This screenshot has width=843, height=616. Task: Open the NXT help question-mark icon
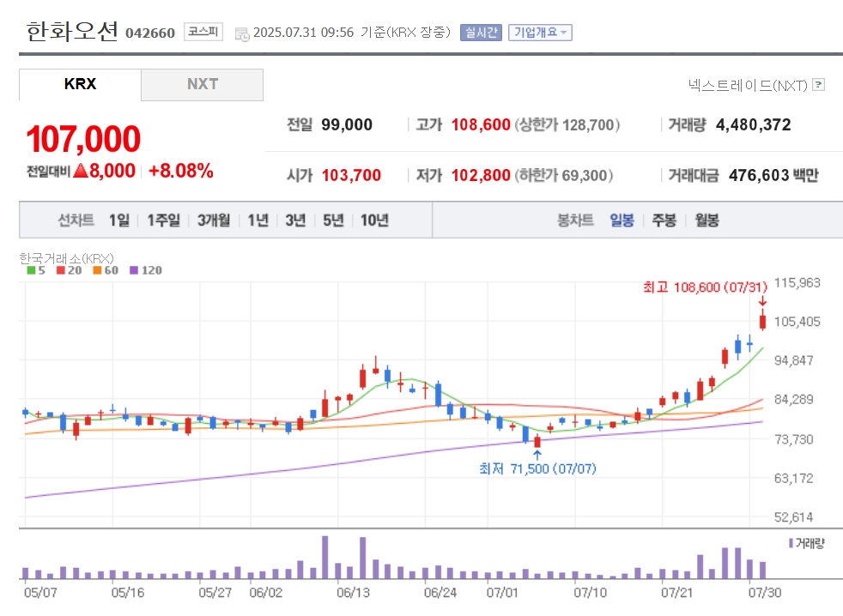click(818, 84)
